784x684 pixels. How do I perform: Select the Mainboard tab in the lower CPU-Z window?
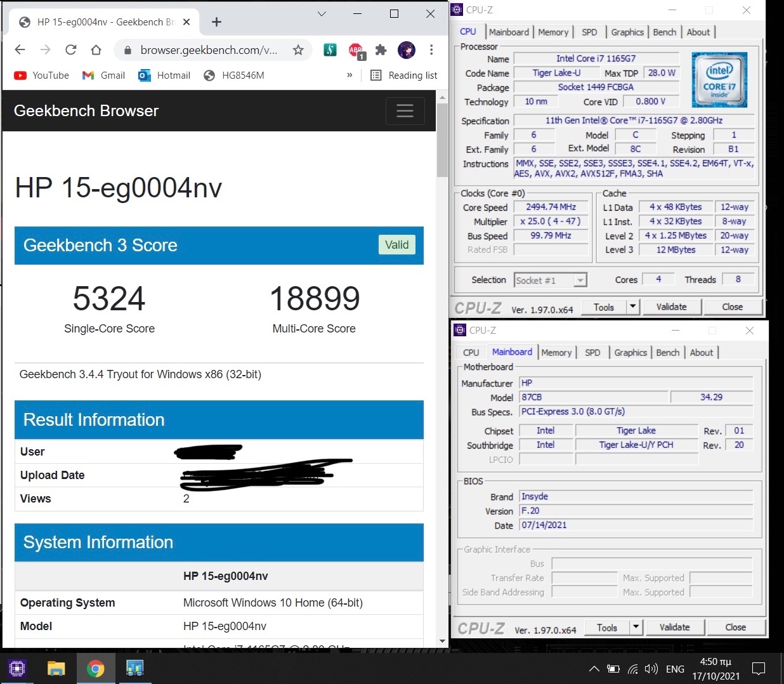coord(512,352)
